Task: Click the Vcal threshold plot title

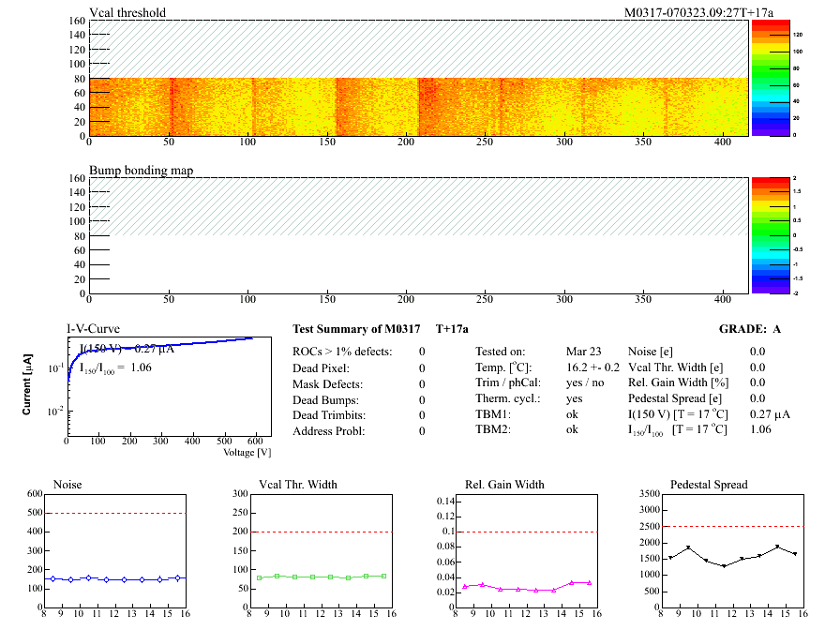Action: point(127,13)
